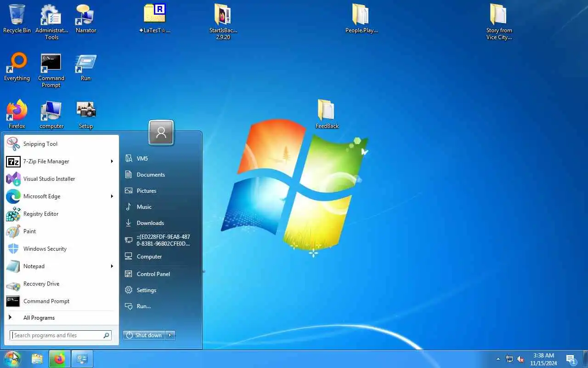Open Run... from Start menu
The height and width of the screenshot is (368, 588).
point(161,306)
